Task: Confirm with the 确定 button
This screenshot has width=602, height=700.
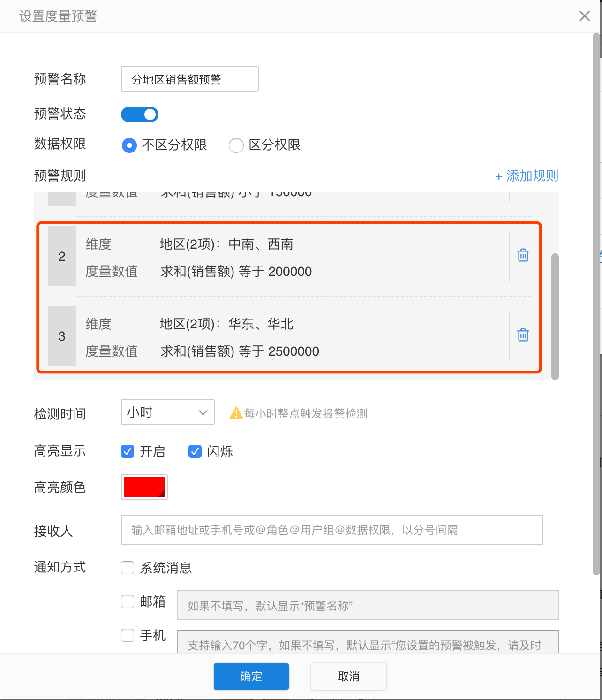Action: point(251,677)
